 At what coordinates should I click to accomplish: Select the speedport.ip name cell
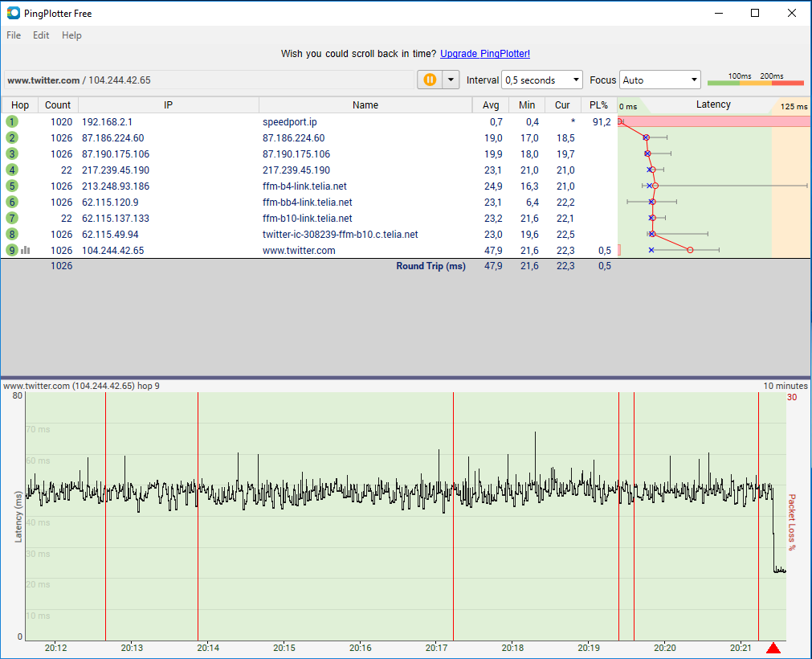[x=289, y=121]
